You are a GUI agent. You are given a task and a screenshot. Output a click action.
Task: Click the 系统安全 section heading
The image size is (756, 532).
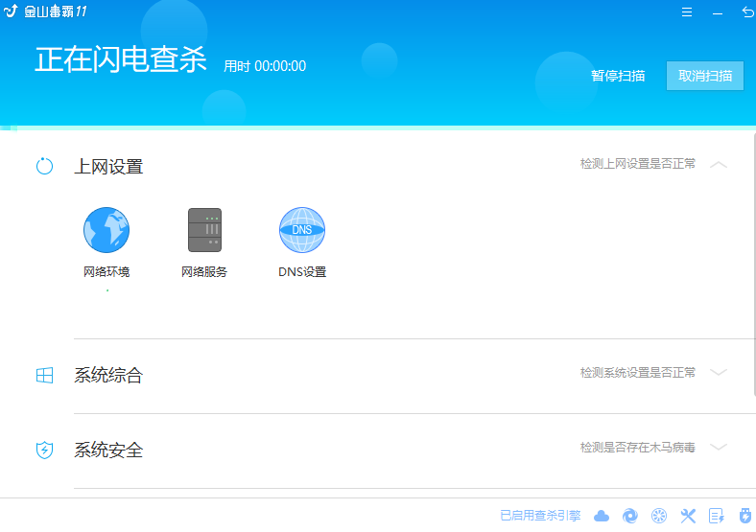[108, 450]
